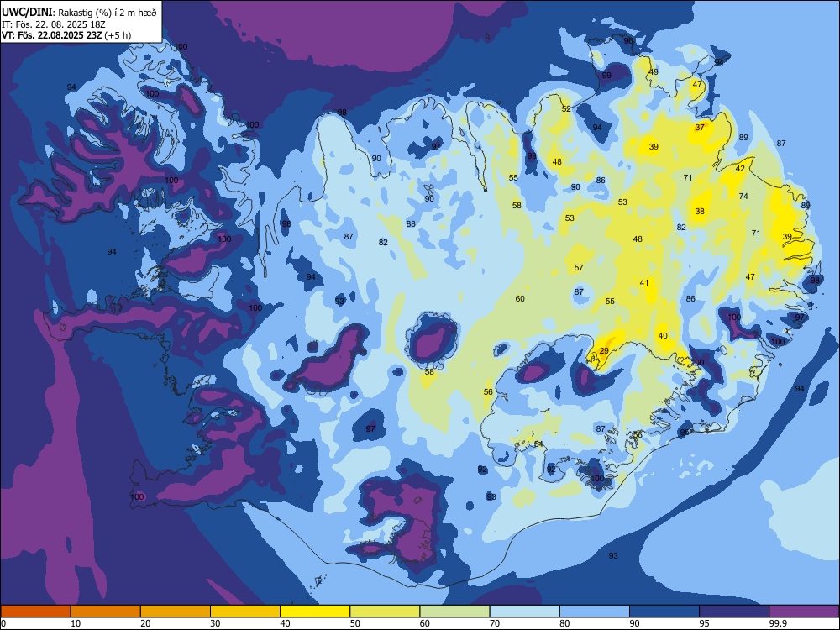
Task: Click the VT valid time line
Action: tap(66, 35)
